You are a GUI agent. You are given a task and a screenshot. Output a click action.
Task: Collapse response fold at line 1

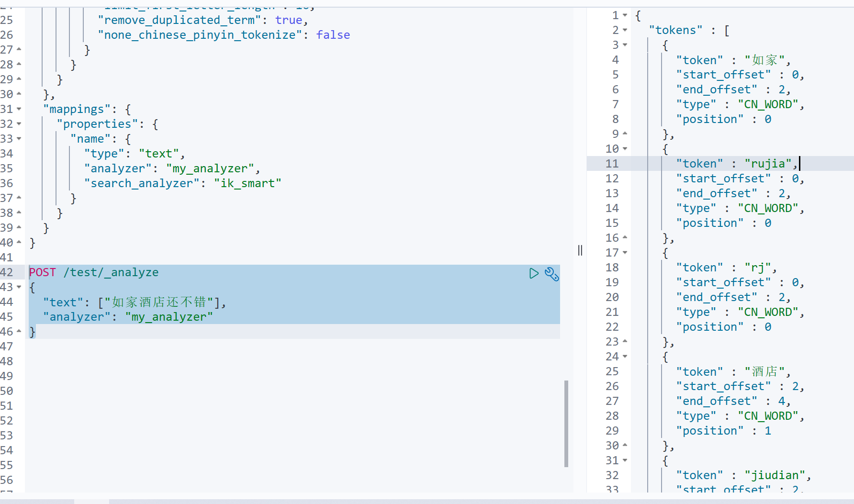(x=625, y=15)
